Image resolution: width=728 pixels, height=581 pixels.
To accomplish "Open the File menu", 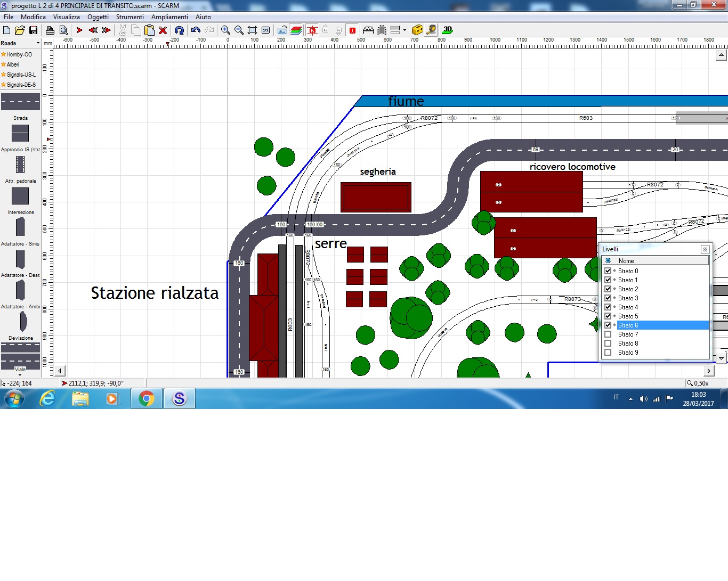I will (9, 17).
